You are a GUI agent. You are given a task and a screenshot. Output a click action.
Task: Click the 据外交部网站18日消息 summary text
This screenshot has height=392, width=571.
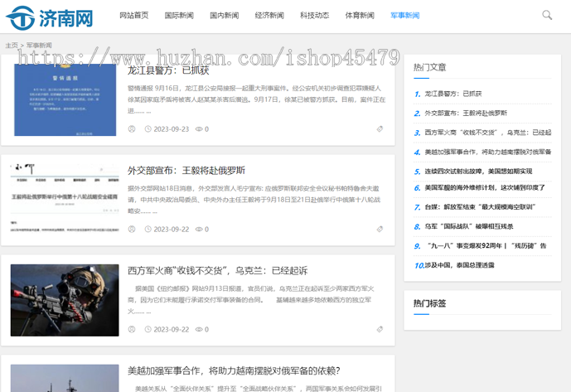[x=254, y=200]
